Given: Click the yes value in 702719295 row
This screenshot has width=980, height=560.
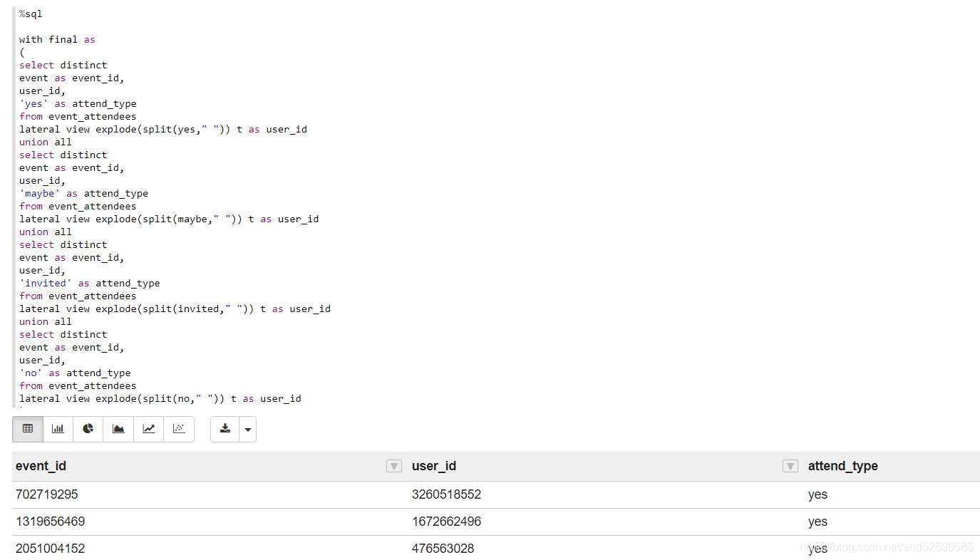Looking at the screenshot, I should pos(817,495).
